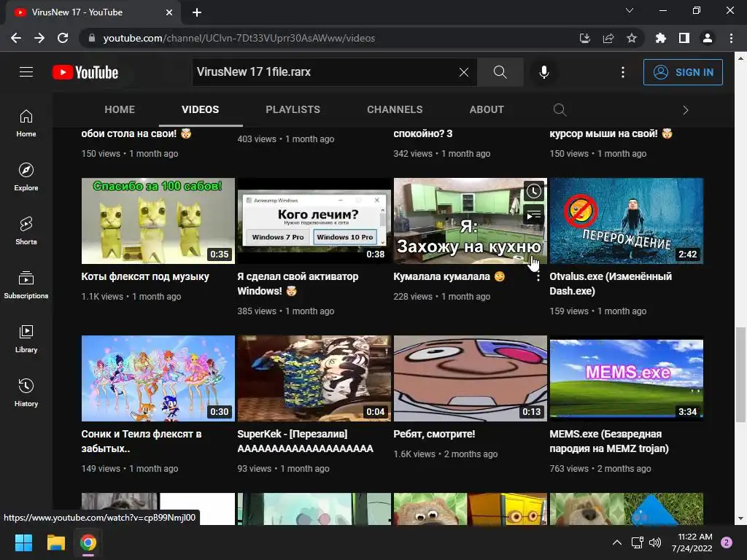Open Chrome extensions puzzle icon
The height and width of the screenshot is (560, 747).
tap(660, 38)
